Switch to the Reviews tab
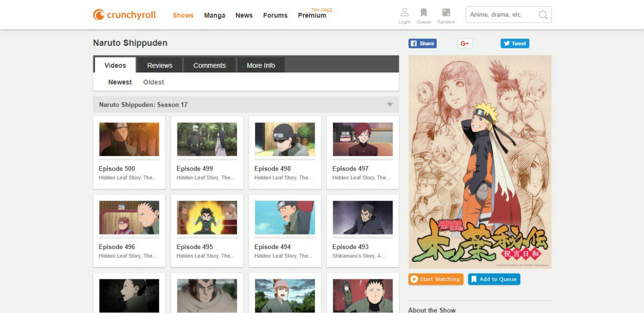Image resolution: width=644 pixels, height=313 pixels. [160, 65]
